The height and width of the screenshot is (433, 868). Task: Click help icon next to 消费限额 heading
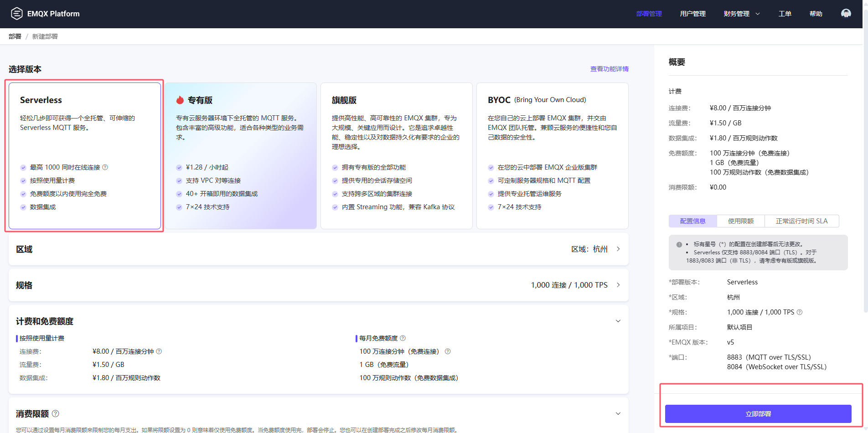click(56, 413)
